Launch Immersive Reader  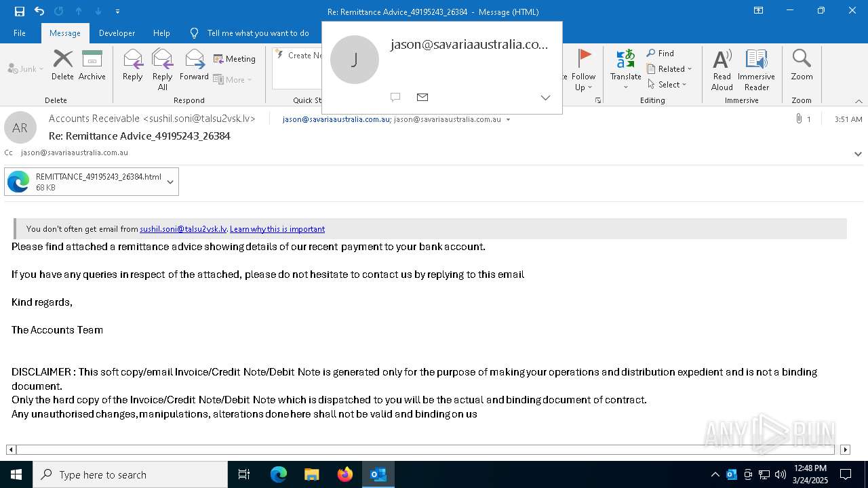pyautogui.click(x=757, y=69)
